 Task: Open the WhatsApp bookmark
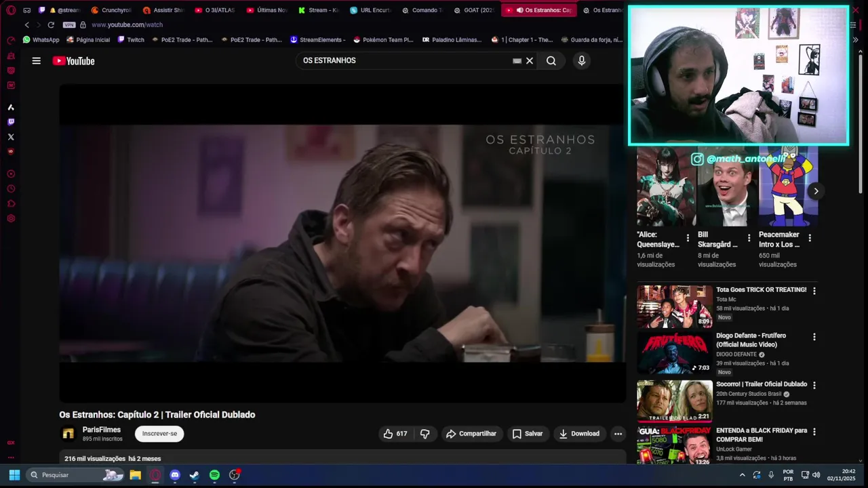(41, 40)
